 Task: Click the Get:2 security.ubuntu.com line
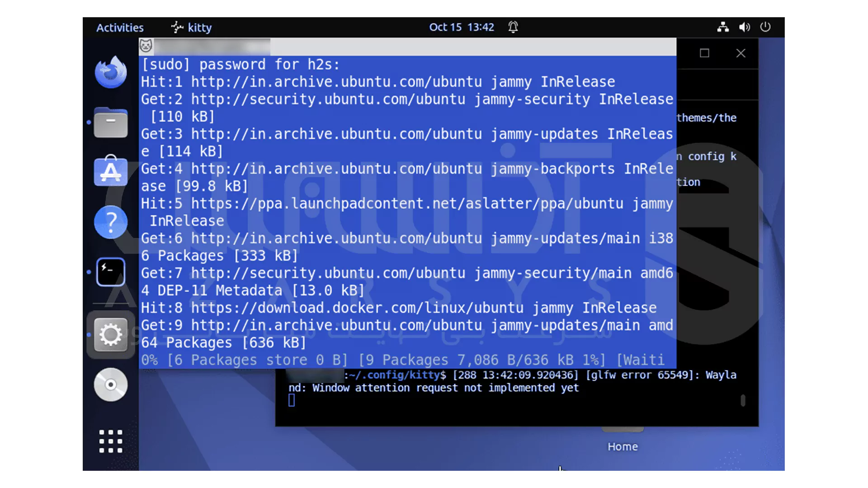point(407,99)
